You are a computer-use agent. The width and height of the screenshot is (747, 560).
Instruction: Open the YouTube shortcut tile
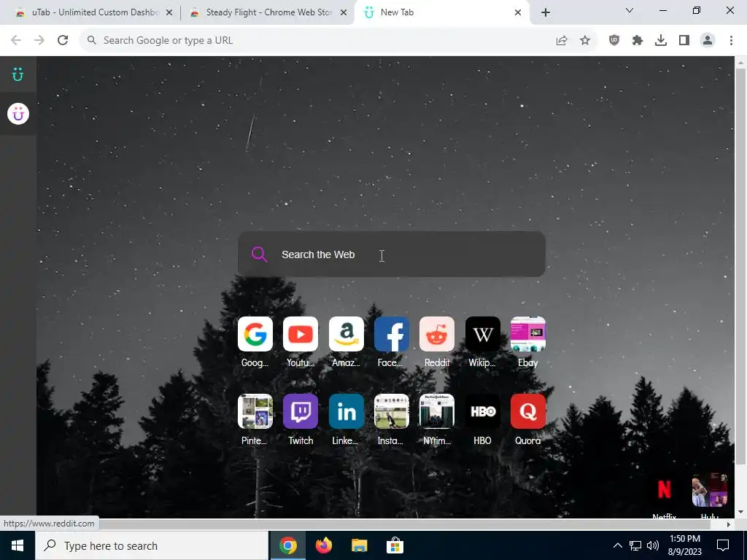pyautogui.click(x=301, y=334)
